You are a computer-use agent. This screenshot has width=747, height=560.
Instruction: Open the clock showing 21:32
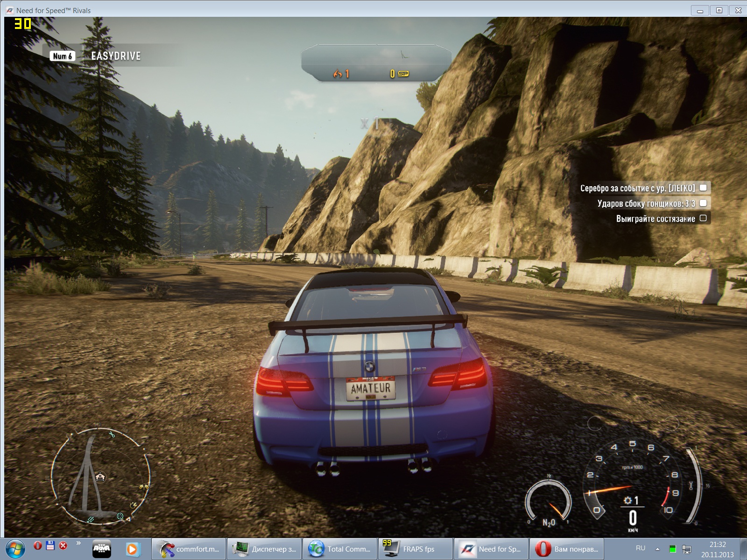718,549
